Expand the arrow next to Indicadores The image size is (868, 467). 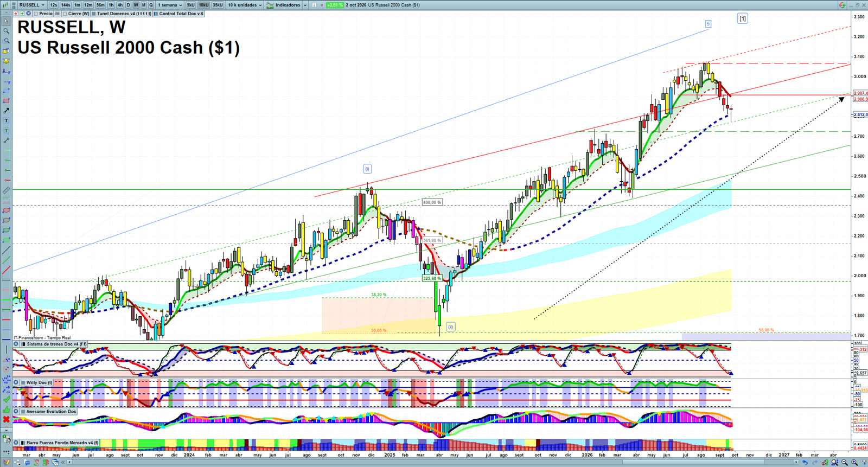pyautogui.click(x=305, y=5)
